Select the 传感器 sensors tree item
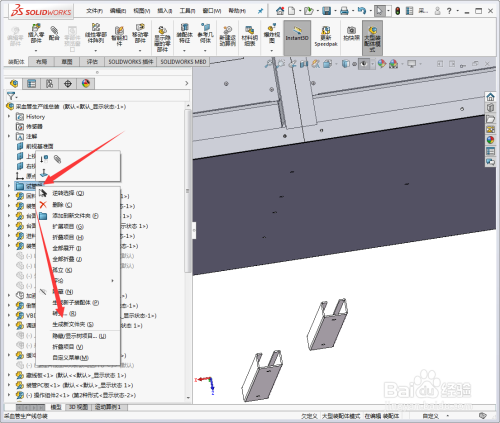Image resolution: width=500 pixels, height=423 pixels. (x=29, y=126)
